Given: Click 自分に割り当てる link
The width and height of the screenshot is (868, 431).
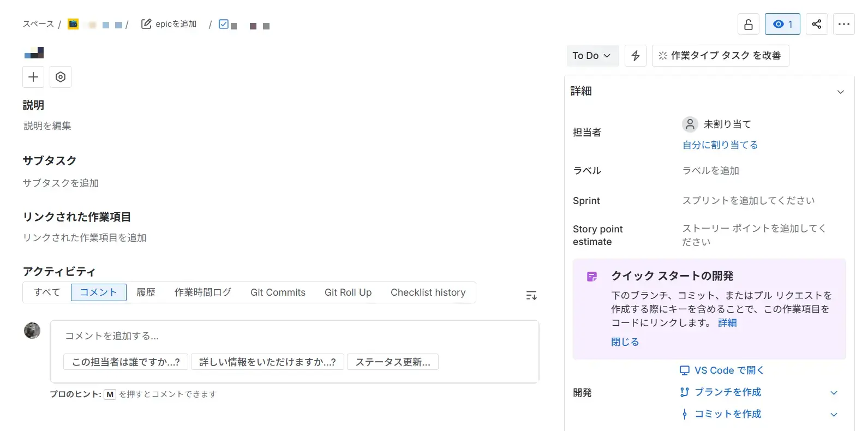Looking at the screenshot, I should coord(720,145).
